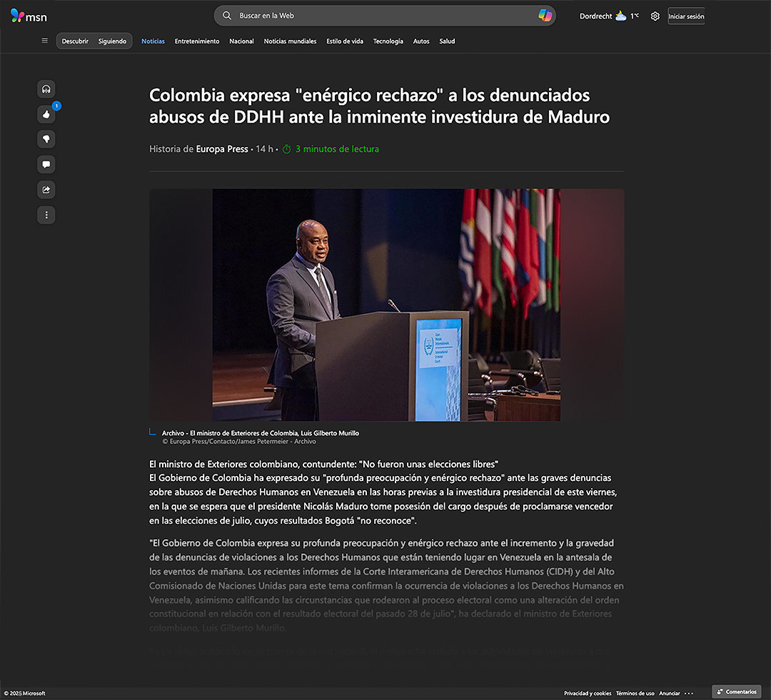Dislike the article with thumbs-down

(x=46, y=139)
